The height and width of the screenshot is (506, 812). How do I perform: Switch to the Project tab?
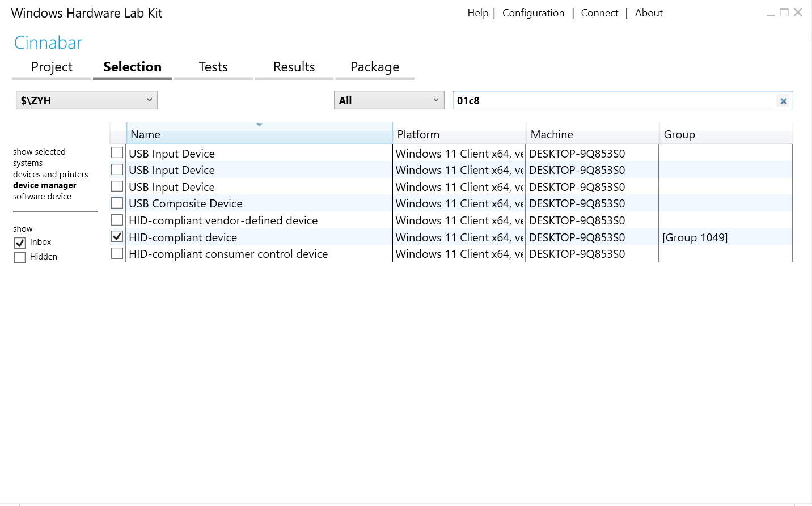point(52,67)
